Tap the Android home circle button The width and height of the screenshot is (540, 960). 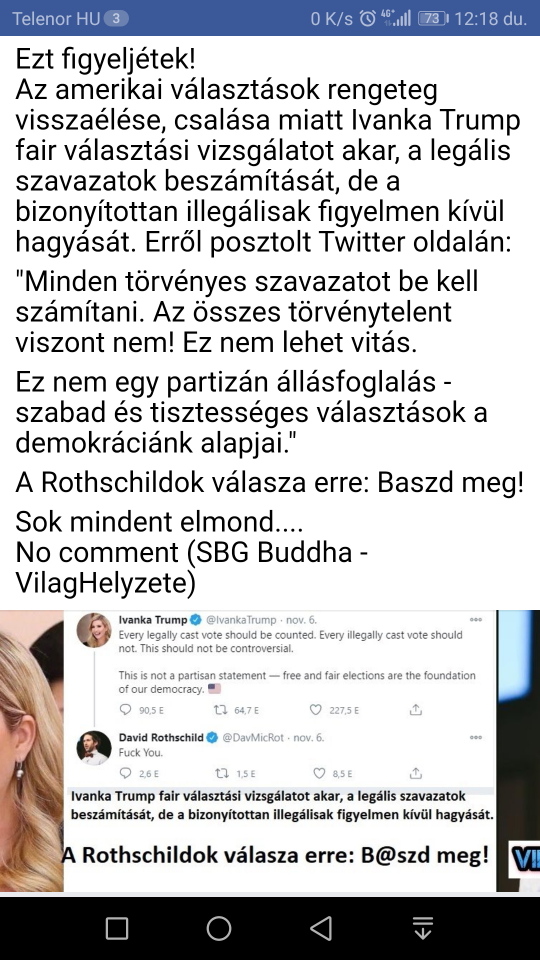(x=219, y=928)
